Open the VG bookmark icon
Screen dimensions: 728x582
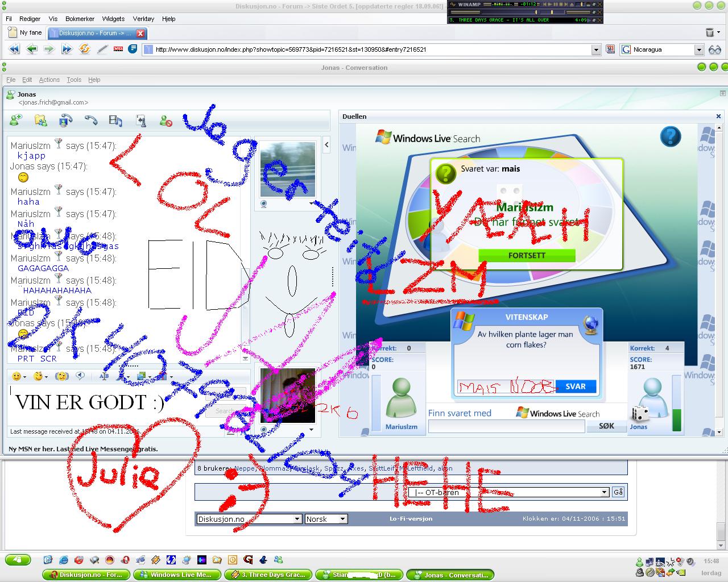coord(118,49)
